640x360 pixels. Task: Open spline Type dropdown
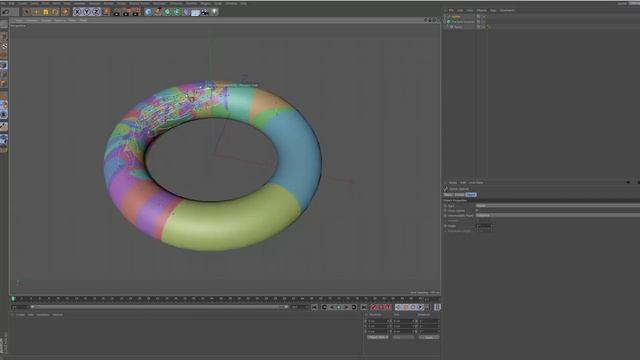(x=558, y=205)
